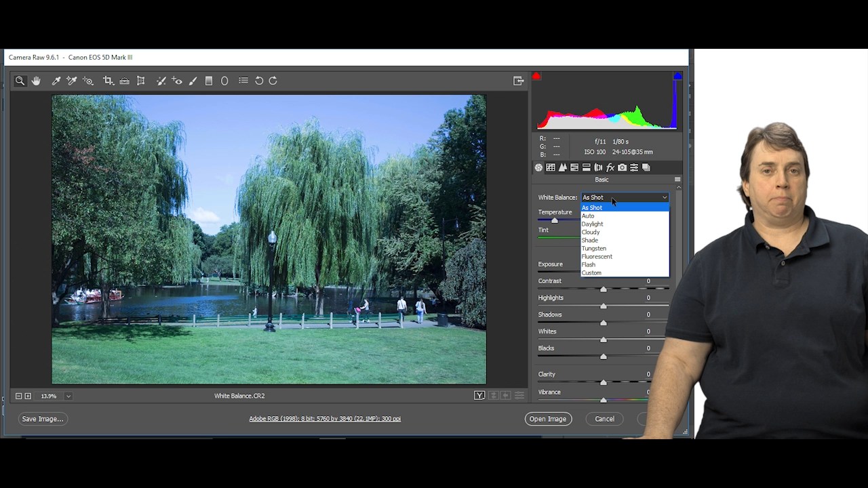Choose Shade white balance option

point(625,240)
